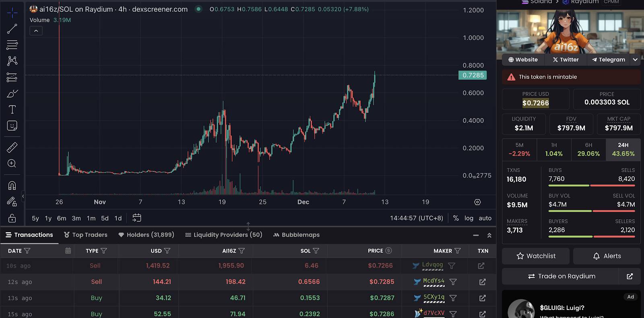Add ai16z to Watchlist
The image size is (644, 318).
coord(536,256)
